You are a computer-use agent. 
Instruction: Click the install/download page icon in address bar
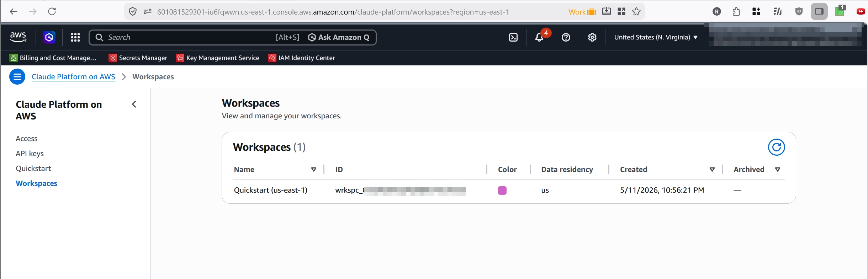[x=607, y=12]
